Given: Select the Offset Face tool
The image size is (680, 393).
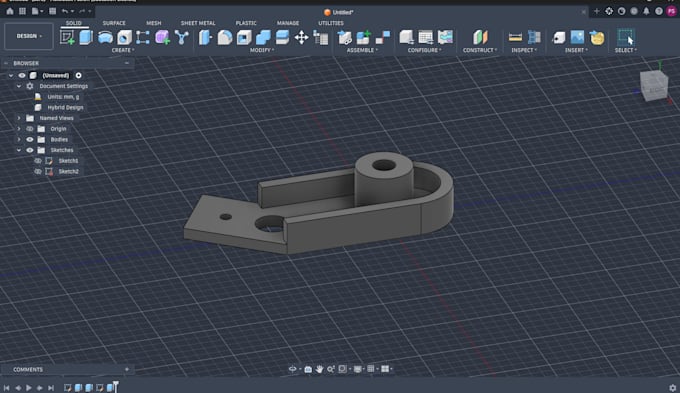Looking at the screenshot, I should coord(282,37).
